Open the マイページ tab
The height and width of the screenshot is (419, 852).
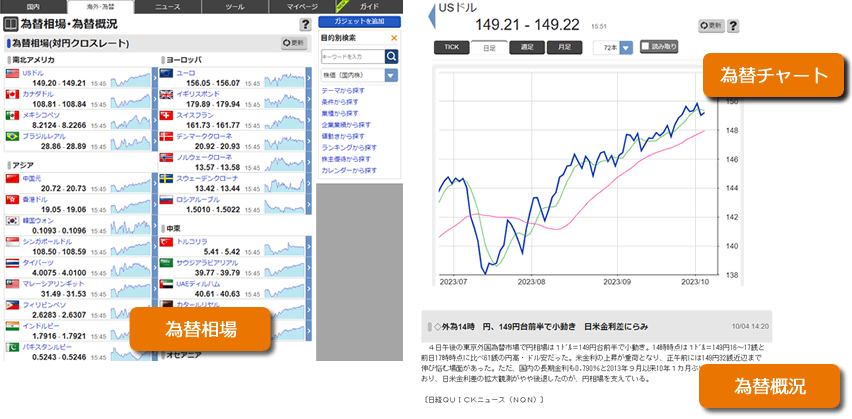coord(301,6)
